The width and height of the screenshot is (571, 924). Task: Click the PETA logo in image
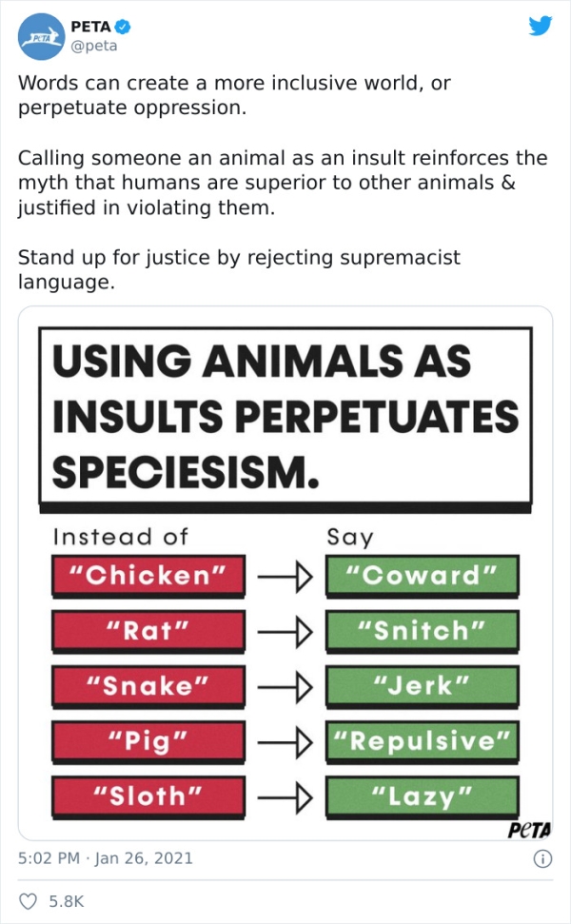coord(530,829)
